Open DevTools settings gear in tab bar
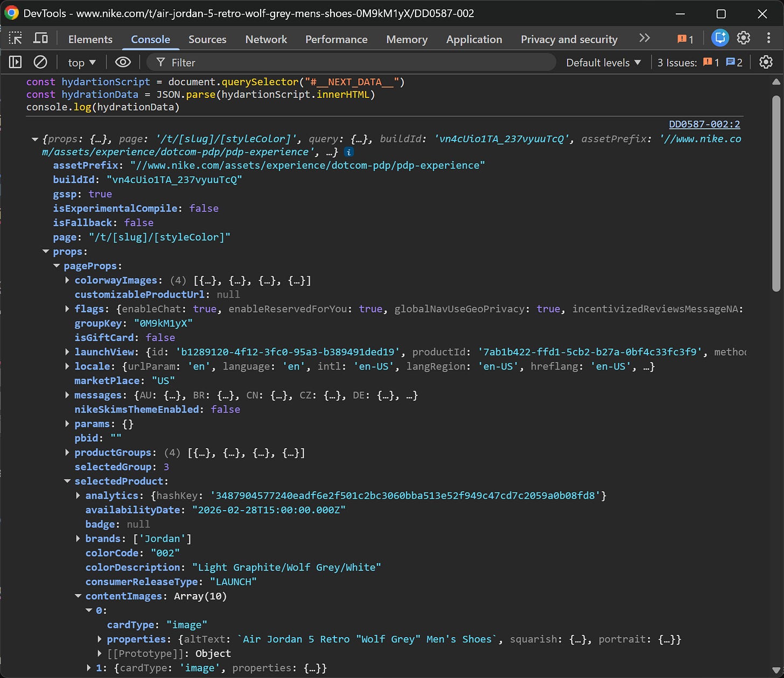This screenshot has height=678, width=784. (x=744, y=38)
